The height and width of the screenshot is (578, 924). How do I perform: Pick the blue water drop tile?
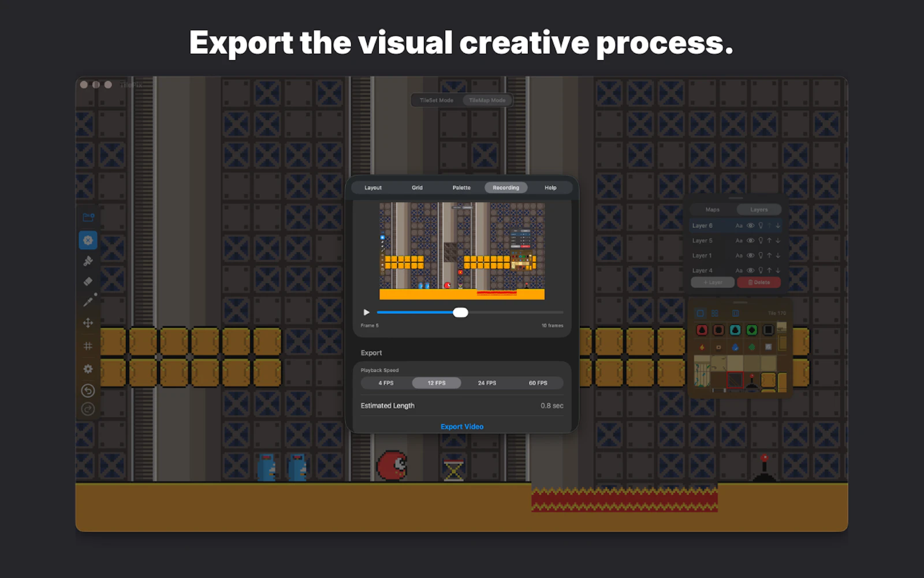(735, 347)
